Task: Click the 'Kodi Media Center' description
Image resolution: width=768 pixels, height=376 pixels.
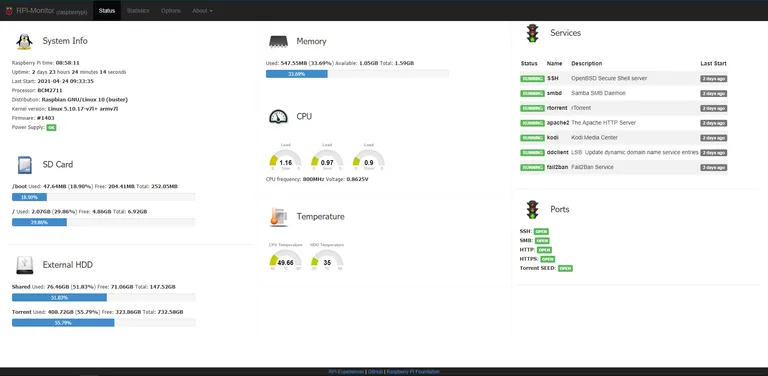Action: (594, 138)
